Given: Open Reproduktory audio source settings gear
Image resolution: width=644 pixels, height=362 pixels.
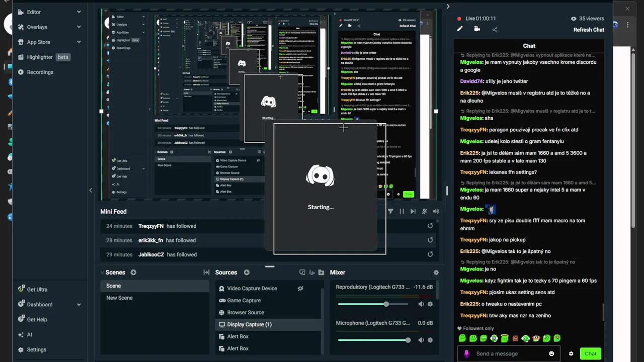Looking at the screenshot, I should 430,304.
